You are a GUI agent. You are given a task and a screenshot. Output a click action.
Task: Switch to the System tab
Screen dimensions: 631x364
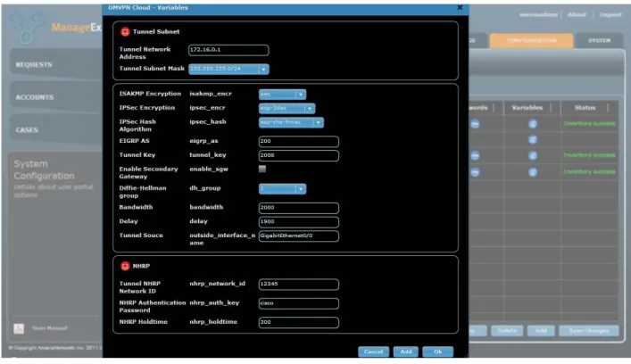coord(599,41)
